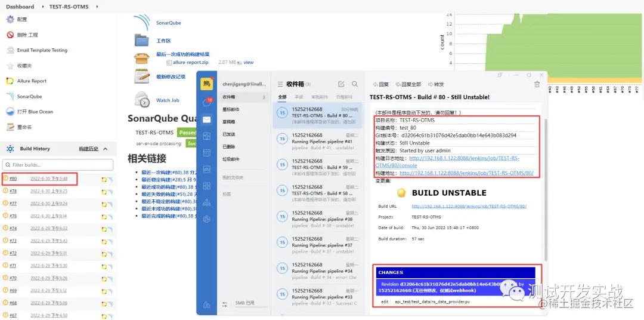Select 日程邮件 tab in inbox

tap(344, 97)
